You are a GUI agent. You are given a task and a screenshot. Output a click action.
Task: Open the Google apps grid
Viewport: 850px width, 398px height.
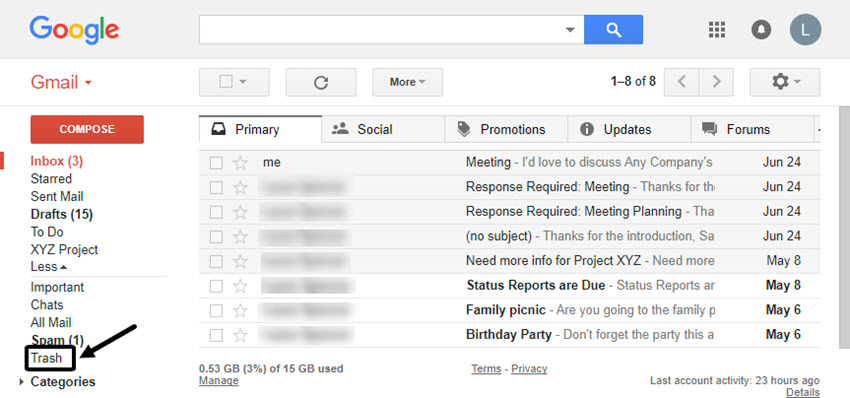(717, 29)
